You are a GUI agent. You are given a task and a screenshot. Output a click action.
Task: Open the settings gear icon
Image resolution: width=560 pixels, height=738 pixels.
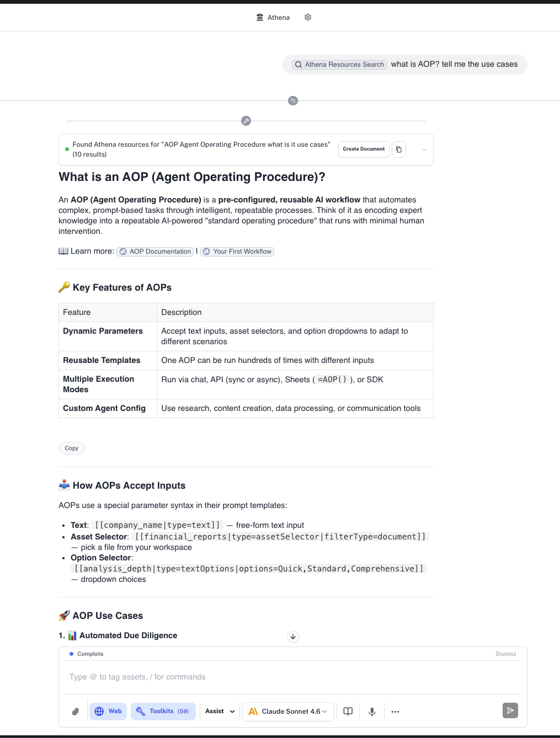(307, 17)
